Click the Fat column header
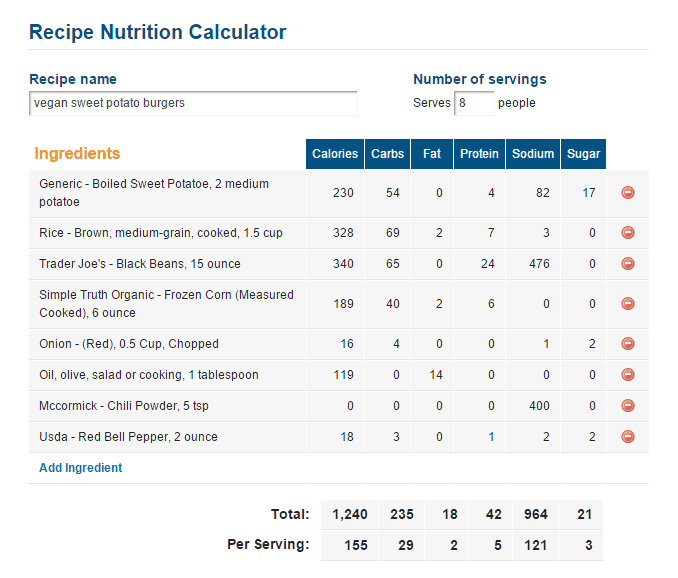 click(432, 154)
